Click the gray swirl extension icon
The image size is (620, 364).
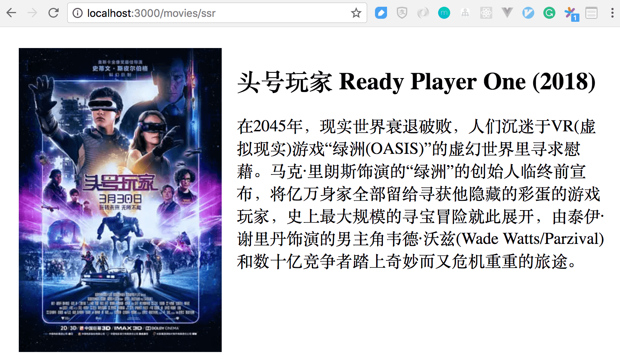[x=423, y=13]
